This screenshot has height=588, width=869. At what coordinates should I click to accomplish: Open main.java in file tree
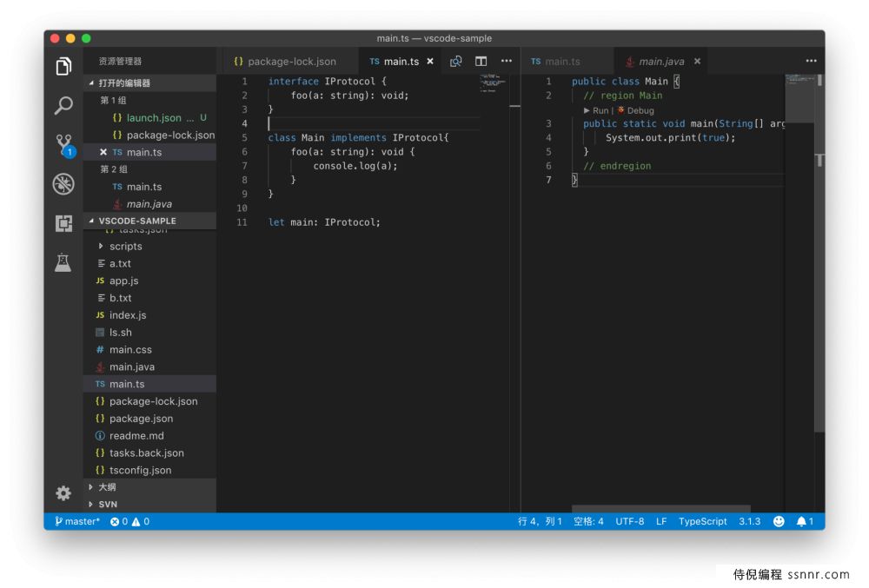(x=149, y=367)
